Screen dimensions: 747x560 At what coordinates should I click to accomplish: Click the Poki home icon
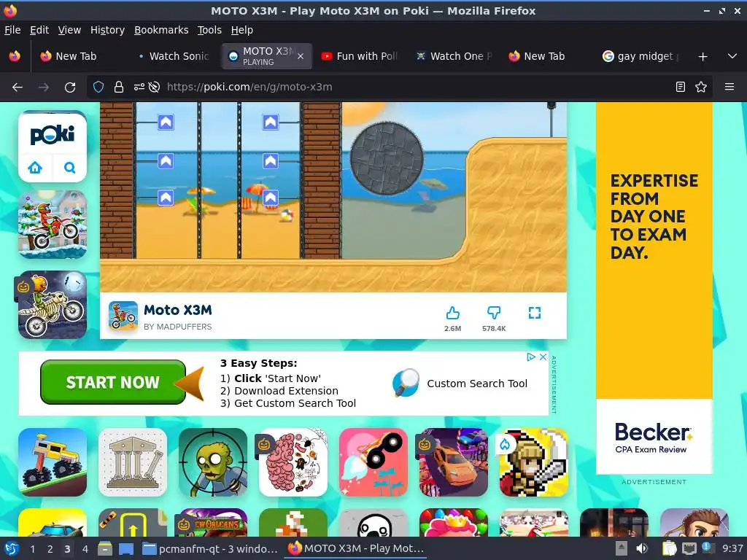click(x=35, y=168)
